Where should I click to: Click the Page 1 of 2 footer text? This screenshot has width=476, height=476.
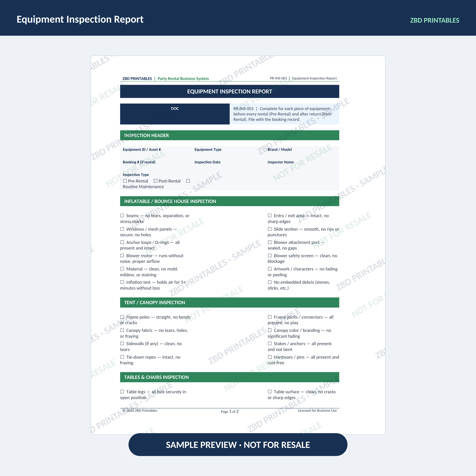point(230,412)
